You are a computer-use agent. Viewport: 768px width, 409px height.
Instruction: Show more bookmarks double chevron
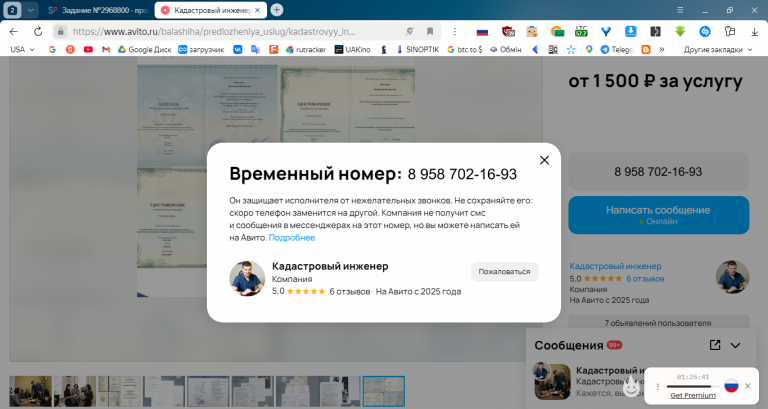point(662,49)
